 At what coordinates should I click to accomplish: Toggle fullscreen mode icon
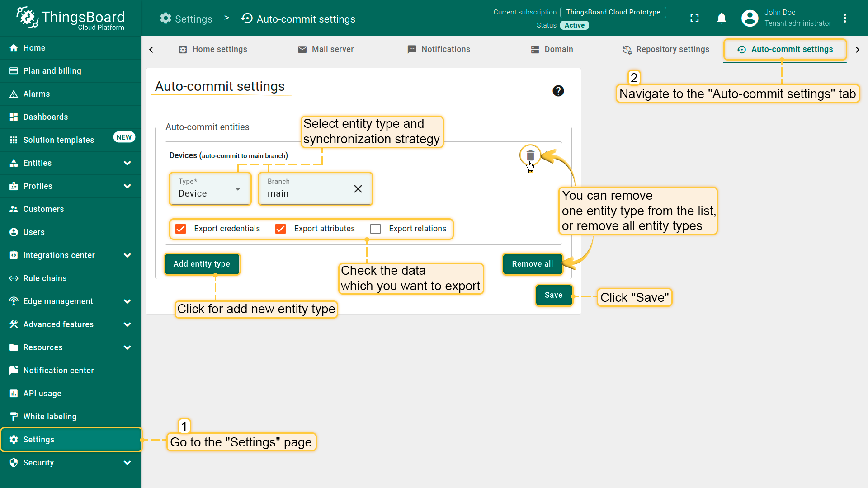pos(694,18)
